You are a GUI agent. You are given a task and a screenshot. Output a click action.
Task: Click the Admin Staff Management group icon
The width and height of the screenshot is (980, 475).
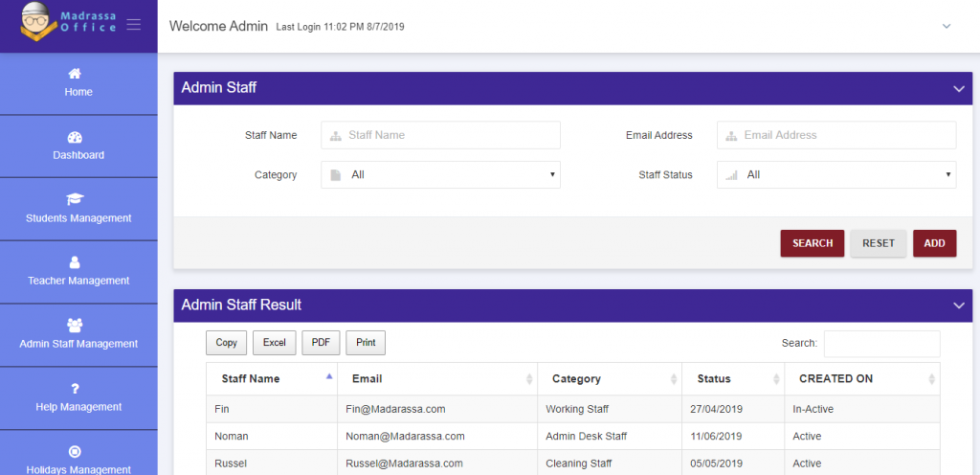point(75,326)
